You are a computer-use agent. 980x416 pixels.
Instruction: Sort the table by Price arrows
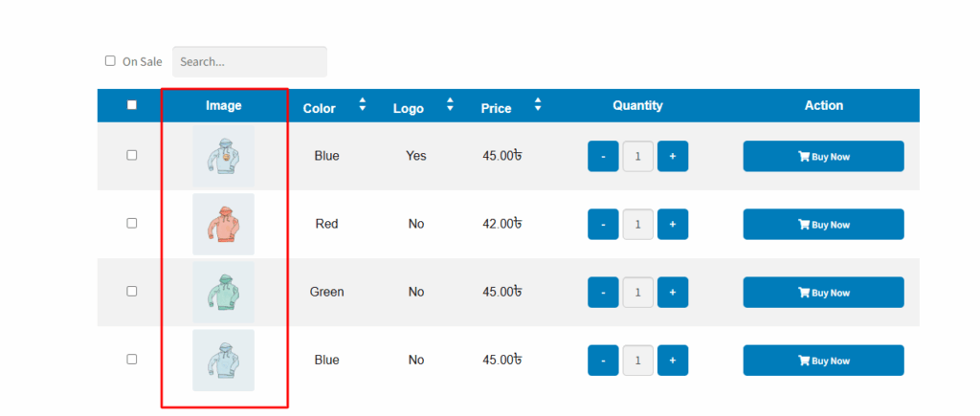[538, 104]
